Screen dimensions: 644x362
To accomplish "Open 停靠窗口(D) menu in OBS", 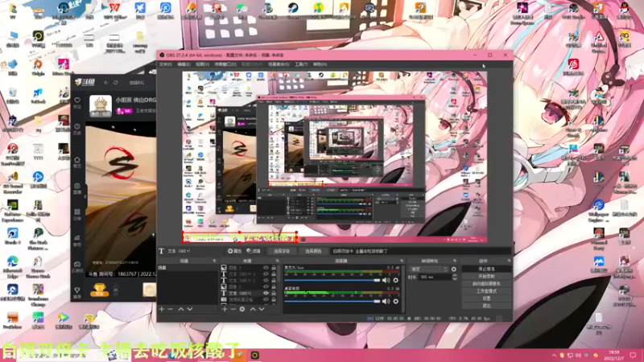I will click(225, 64).
